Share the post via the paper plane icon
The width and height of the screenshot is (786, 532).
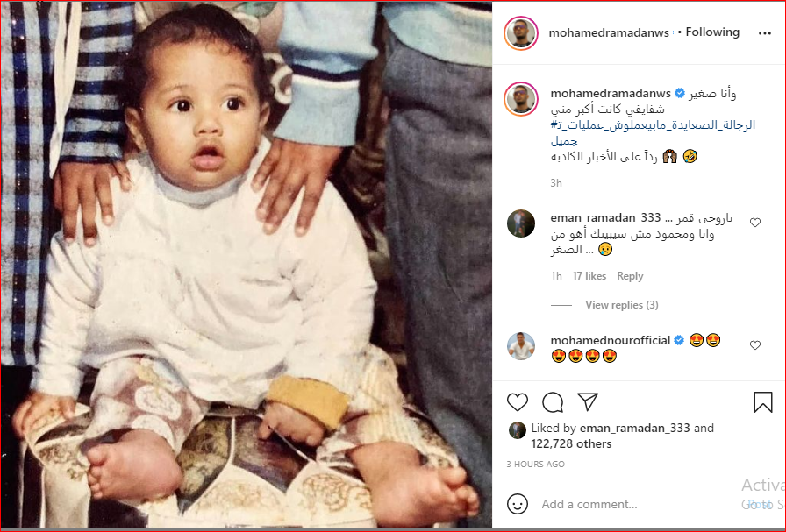click(x=588, y=401)
